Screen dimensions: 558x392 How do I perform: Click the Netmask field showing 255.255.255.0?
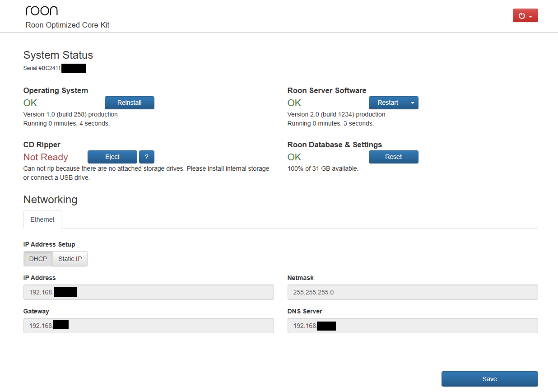[413, 292]
